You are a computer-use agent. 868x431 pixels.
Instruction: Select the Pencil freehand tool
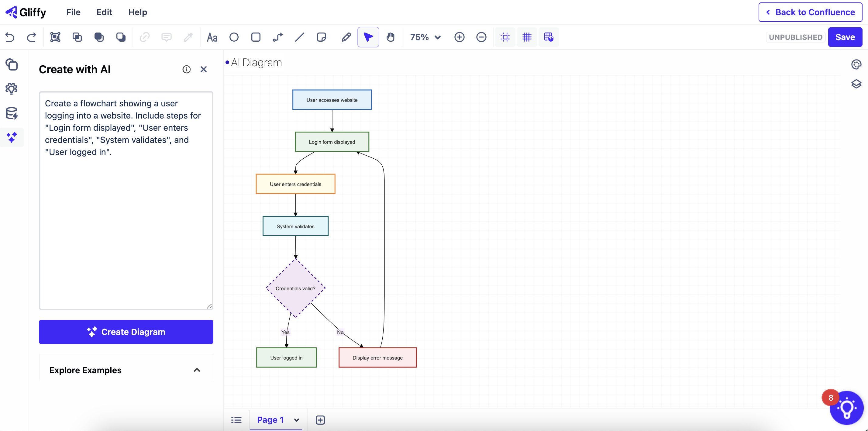[346, 37]
